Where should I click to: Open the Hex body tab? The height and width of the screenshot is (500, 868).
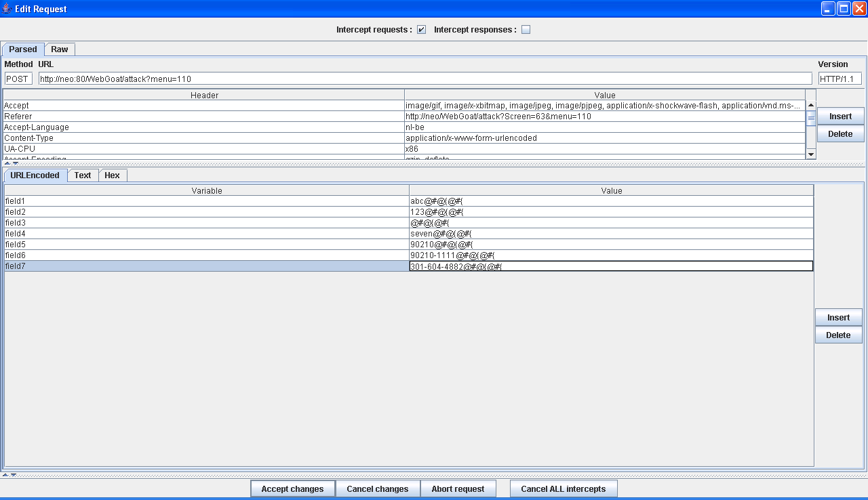112,175
